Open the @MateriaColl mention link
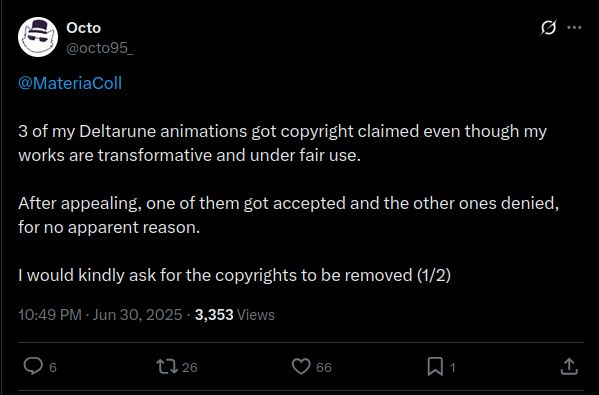 (70, 83)
